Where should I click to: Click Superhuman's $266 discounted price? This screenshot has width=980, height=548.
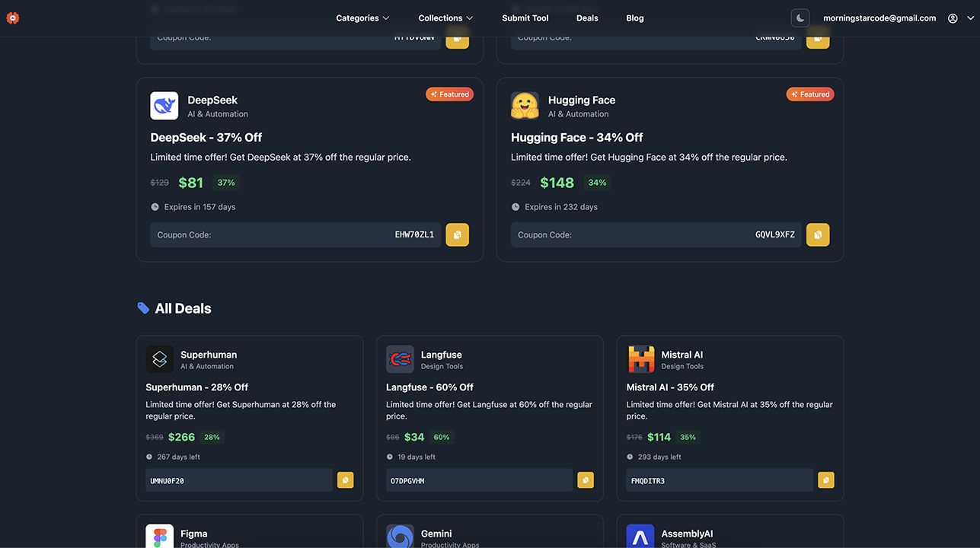(182, 437)
